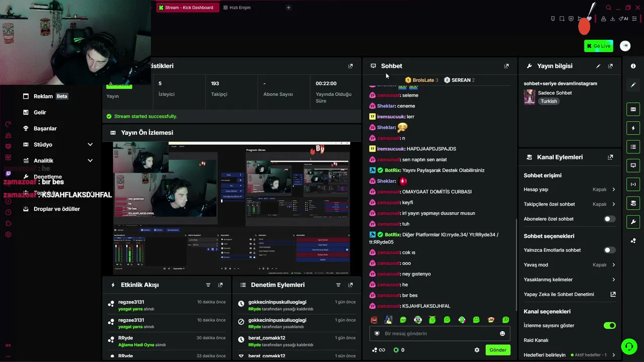Click the info icon in right rail
Screen dimensions: 644x362
pos(633,66)
